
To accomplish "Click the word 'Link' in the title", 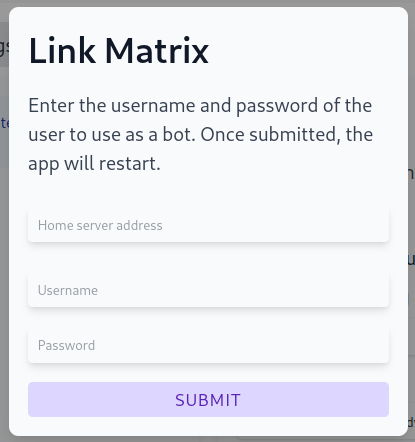I will pos(62,51).
